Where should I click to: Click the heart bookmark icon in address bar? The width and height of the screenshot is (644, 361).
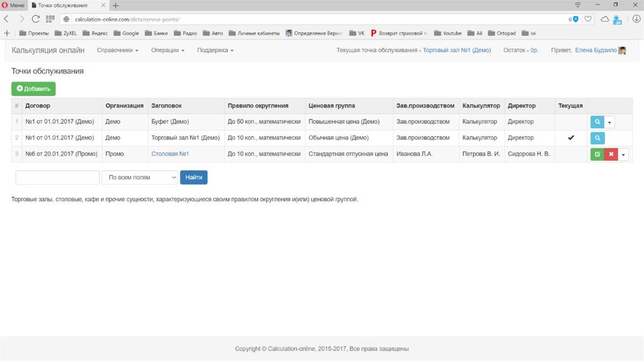[x=588, y=19]
